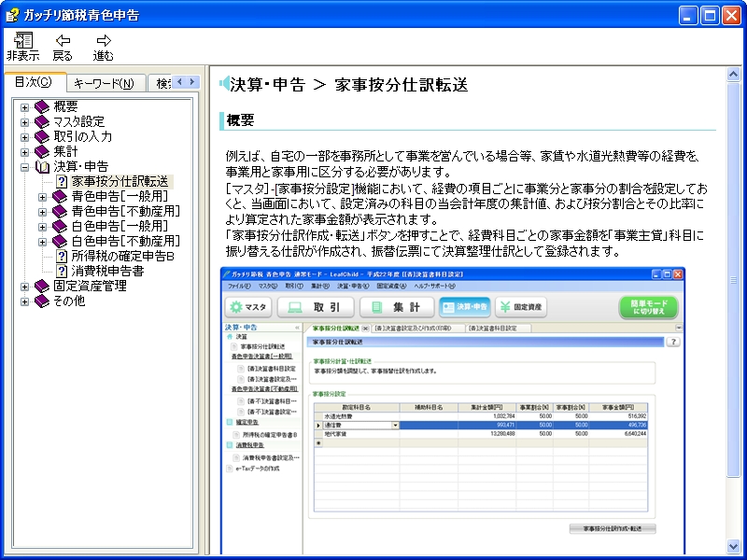This screenshot has height=560, width=747.
Task: Click the tab strip right scroll arrow
Action: coord(192,82)
